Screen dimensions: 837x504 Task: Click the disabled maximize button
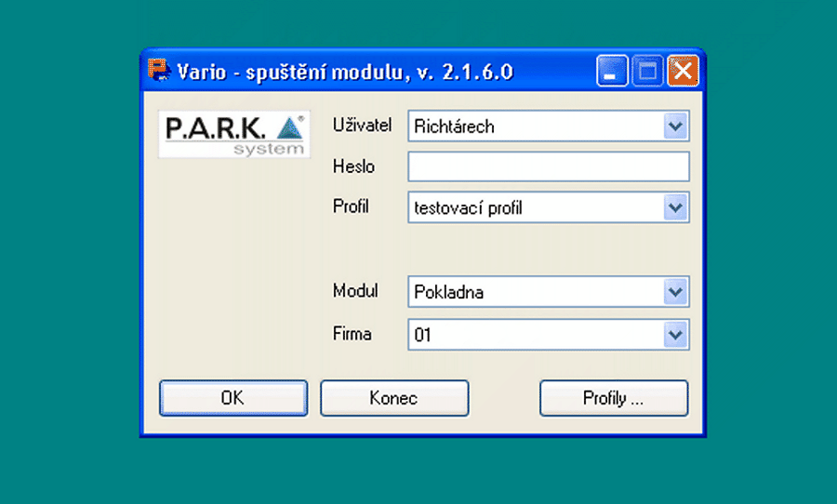coord(647,71)
